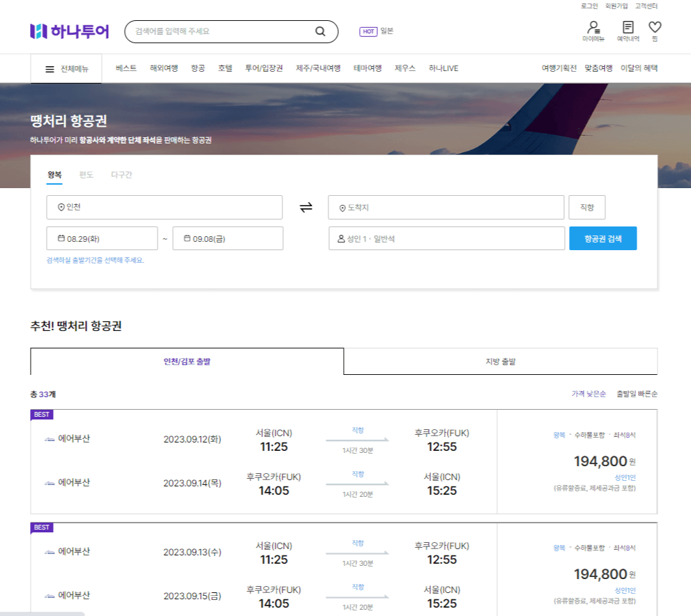Open 예약내역 via the document icon
This screenshot has width=691, height=616.
[x=627, y=28]
